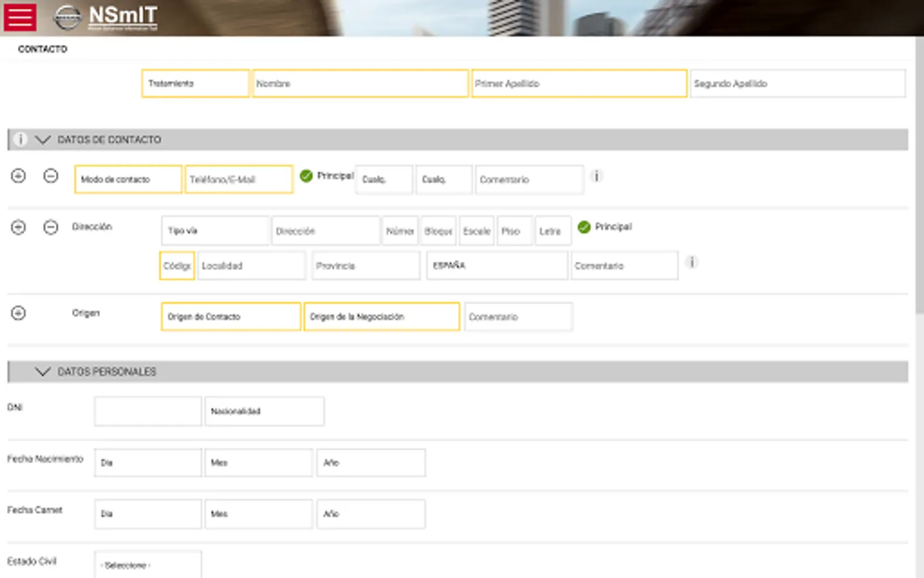The image size is (924, 578).
Task: Click the Nissan NSmIT logo
Action: 106,17
